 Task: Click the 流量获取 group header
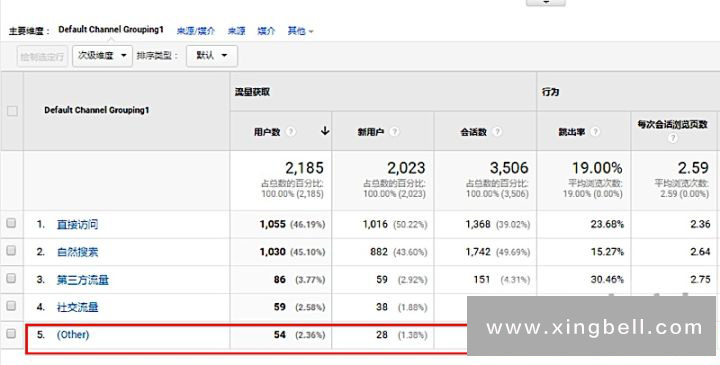tap(252, 92)
